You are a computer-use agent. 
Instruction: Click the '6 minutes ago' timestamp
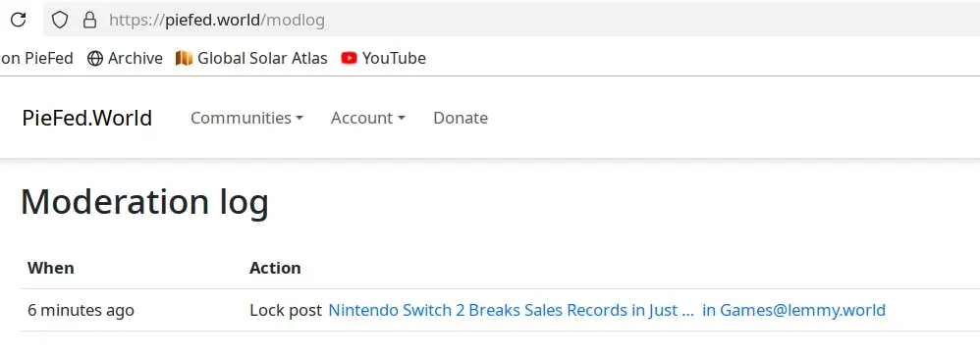pos(81,310)
